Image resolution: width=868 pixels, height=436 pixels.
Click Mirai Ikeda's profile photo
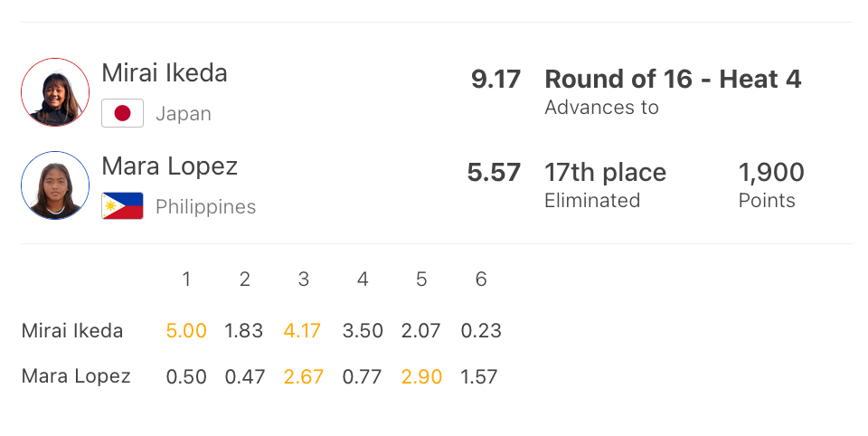[x=55, y=92]
